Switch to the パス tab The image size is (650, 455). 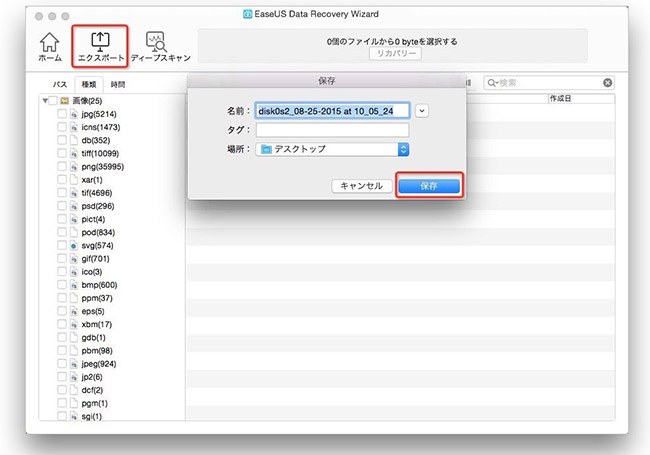point(60,85)
